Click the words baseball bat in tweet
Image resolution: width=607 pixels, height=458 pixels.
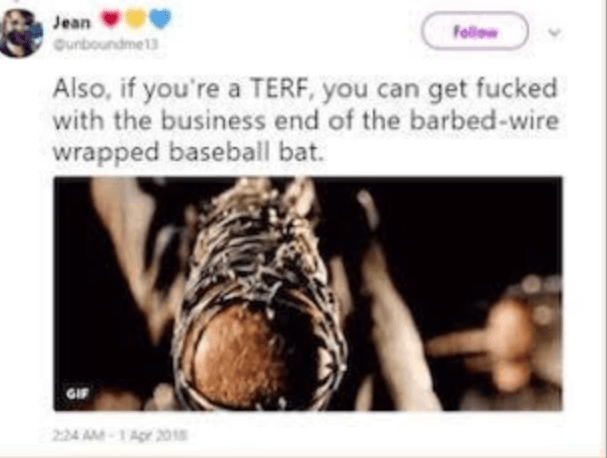point(245,151)
